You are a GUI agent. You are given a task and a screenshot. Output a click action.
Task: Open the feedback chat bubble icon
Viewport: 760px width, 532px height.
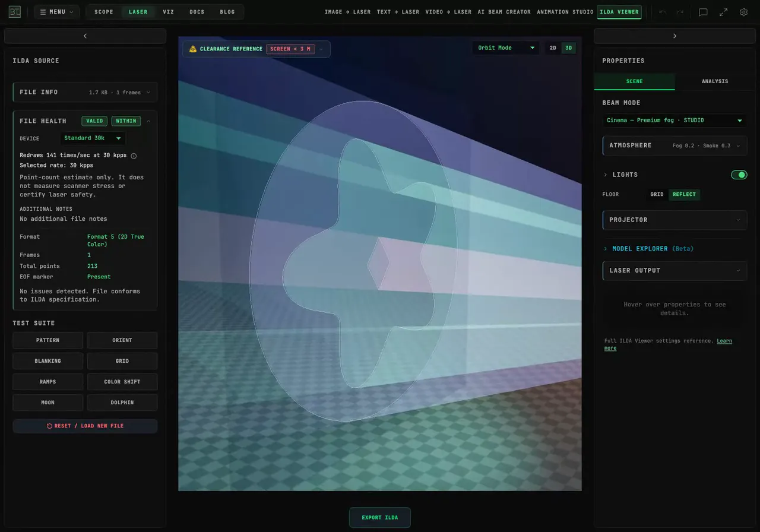click(x=703, y=12)
